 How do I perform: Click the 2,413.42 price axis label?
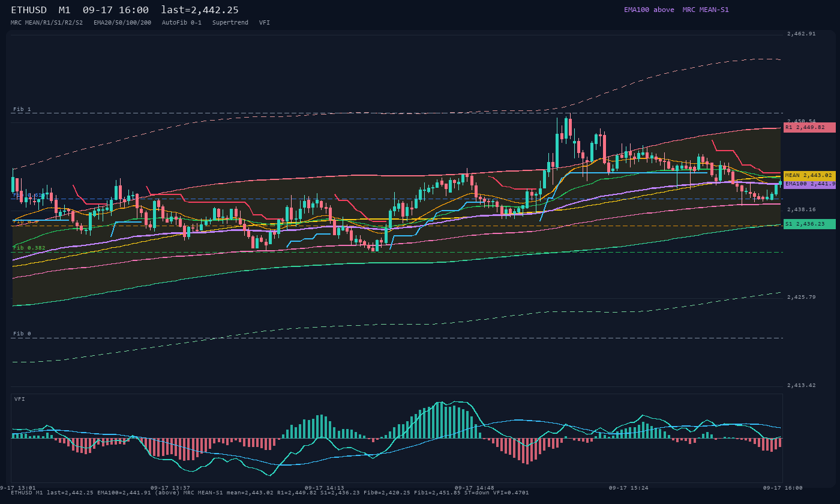[x=801, y=385]
